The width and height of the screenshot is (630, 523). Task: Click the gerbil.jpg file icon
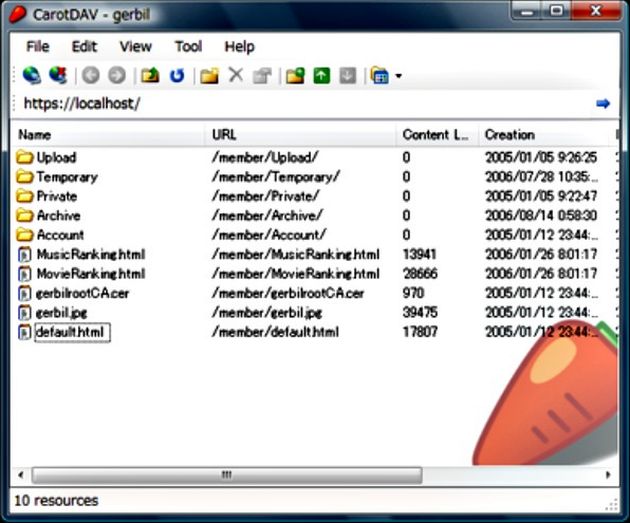tap(25, 313)
